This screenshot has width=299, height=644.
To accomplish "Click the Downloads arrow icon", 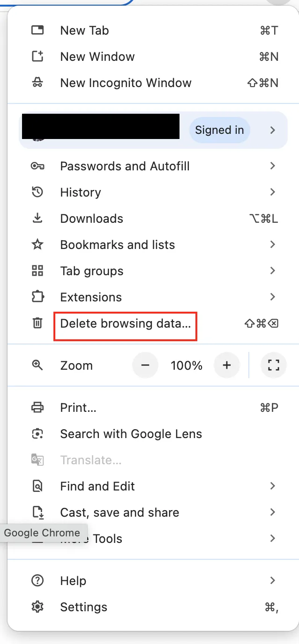I will click(37, 219).
